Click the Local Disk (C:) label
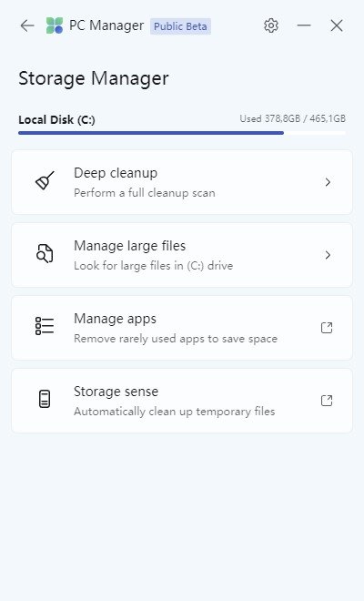 point(56,120)
